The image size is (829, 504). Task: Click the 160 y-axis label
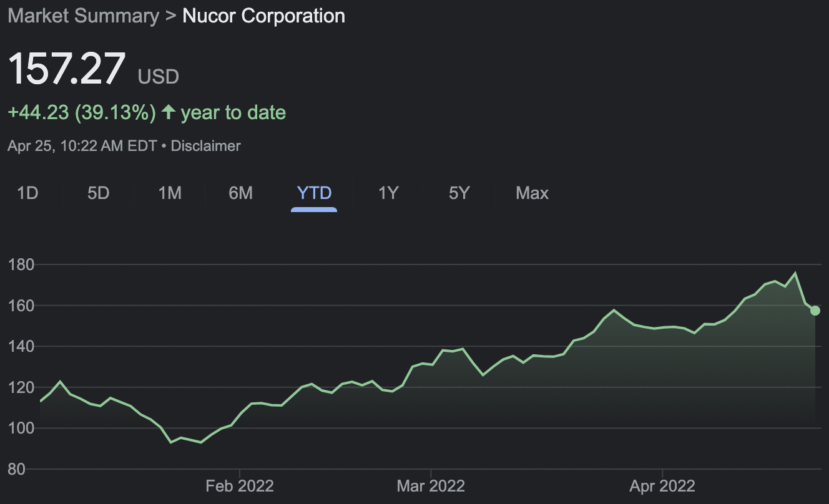click(x=21, y=306)
